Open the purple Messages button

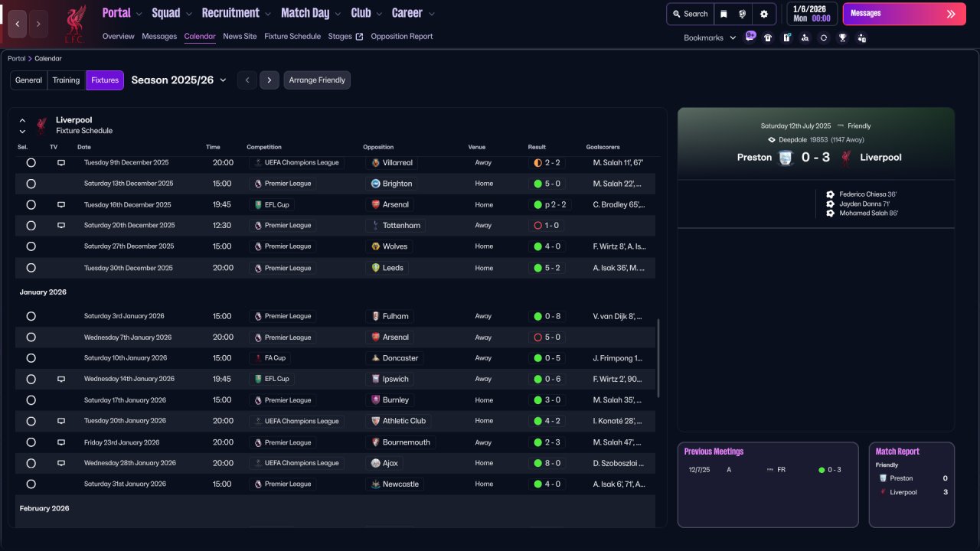(904, 14)
